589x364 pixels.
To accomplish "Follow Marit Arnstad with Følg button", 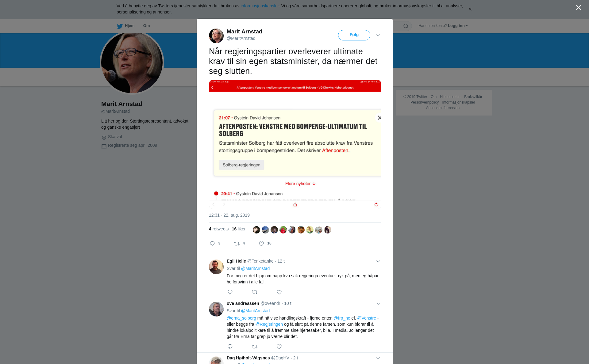I will point(354,35).
